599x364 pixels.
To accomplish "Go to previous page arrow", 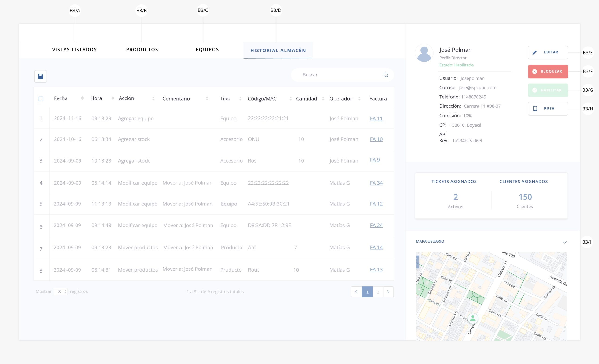I will click(x=356, y=292).
